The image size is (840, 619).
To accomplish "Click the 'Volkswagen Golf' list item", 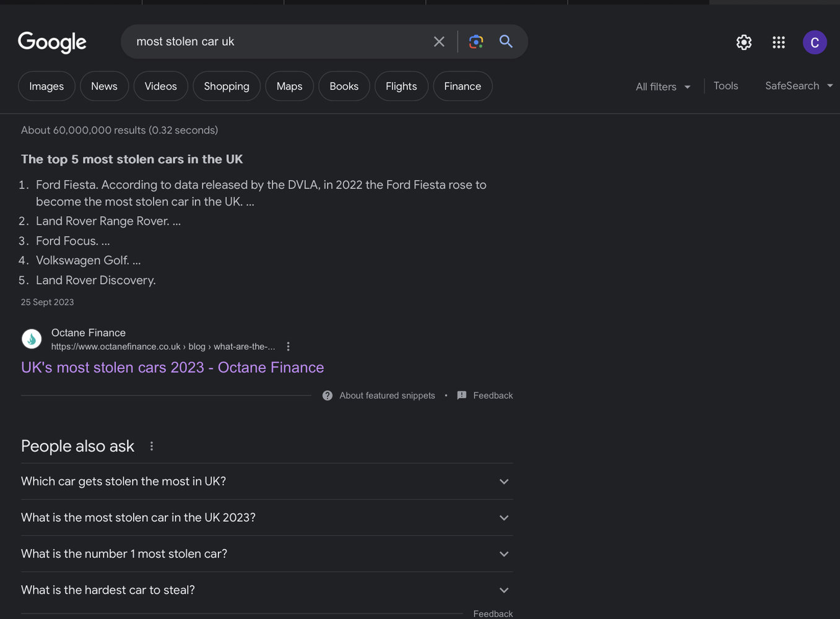I will tap(89, 261).
